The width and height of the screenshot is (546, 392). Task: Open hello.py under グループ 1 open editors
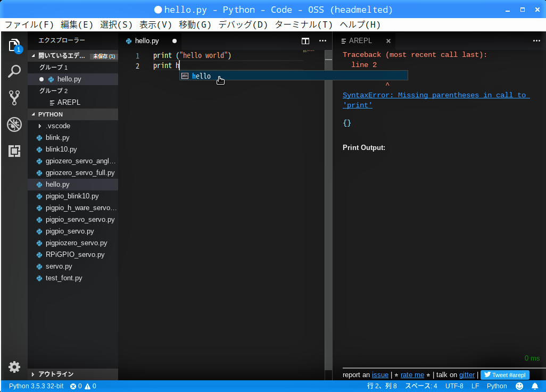[73, 79]
